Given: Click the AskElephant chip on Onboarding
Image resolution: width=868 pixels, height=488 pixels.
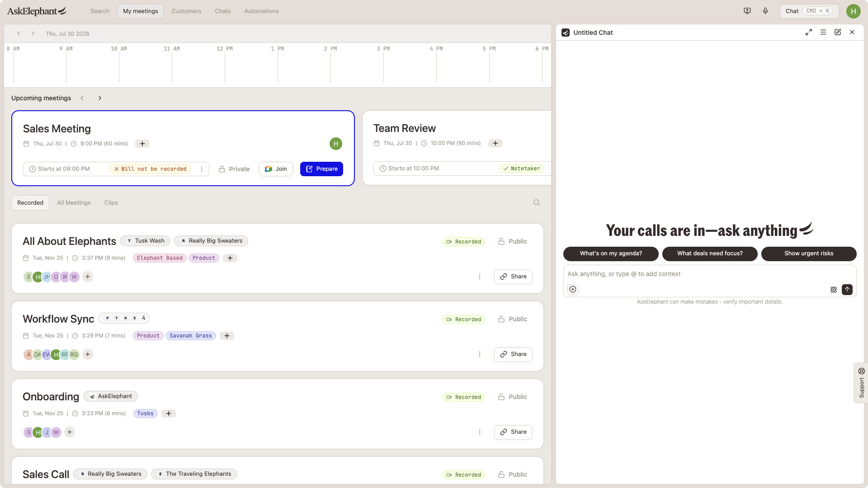Looking at the screenshot, I should pyautogui.click(x=110, y=396).
